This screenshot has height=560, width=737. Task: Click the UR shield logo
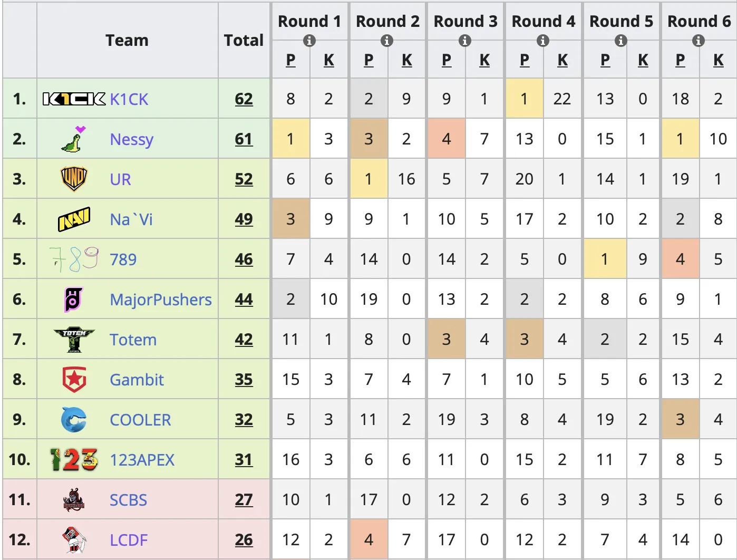pos(74,179)
